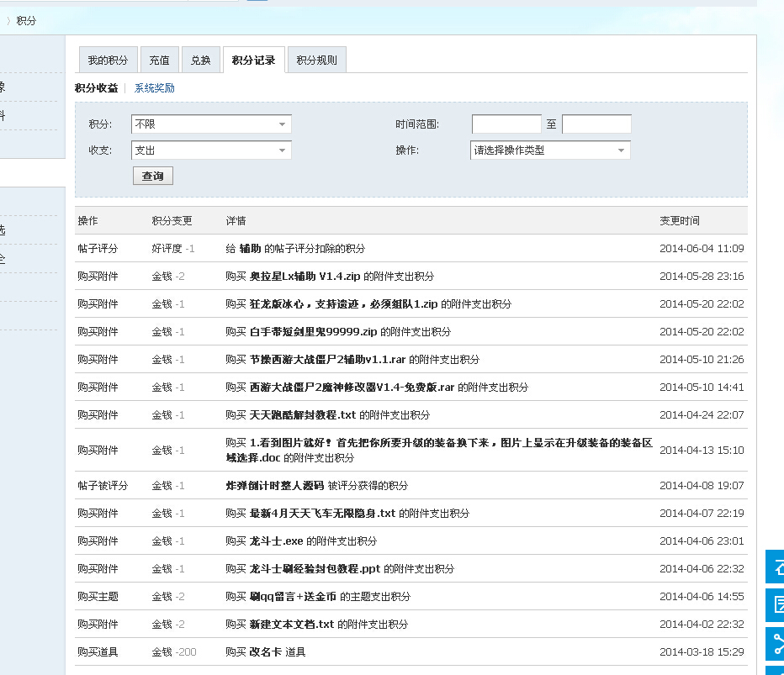784x675 pixels.
Task: Click the 积分 breadcrumb link
Action: (26, 20)
